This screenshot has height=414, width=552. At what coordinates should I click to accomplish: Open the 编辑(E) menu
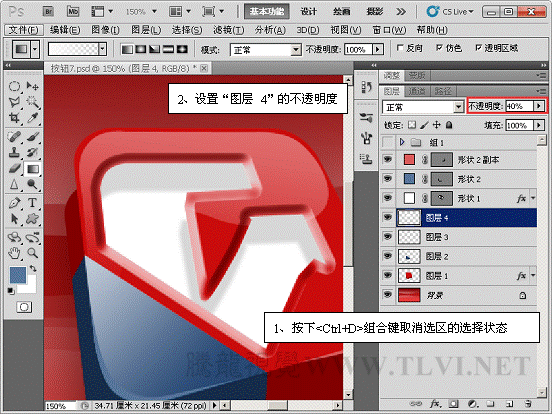65,30
